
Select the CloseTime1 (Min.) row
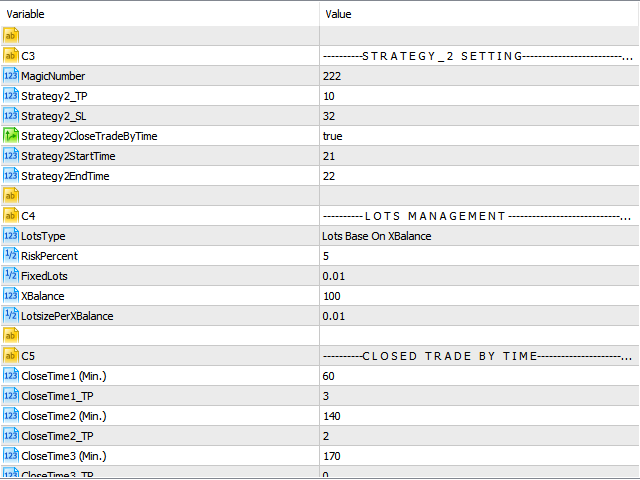click(x=62, y=376)
